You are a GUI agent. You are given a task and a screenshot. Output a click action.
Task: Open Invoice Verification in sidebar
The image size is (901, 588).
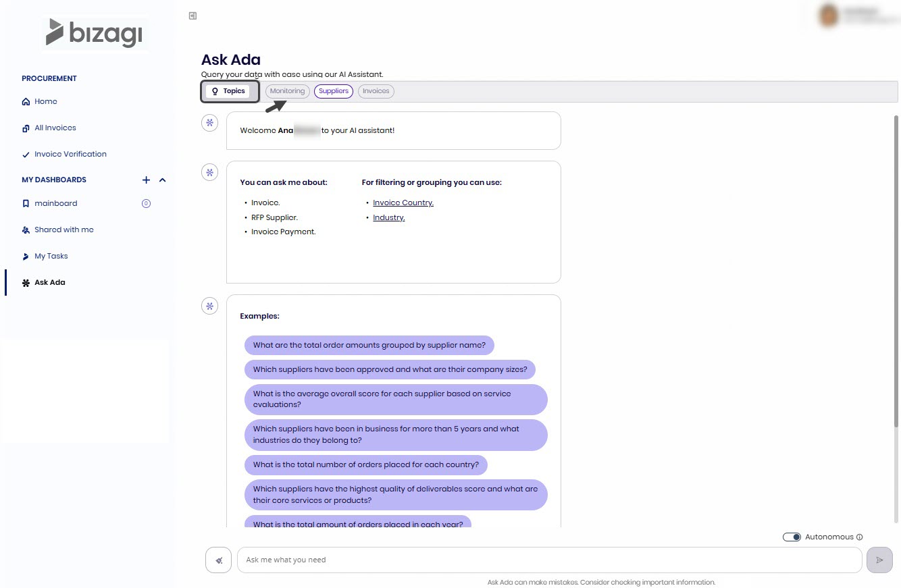pyautogui.click(x=70, y=154)
